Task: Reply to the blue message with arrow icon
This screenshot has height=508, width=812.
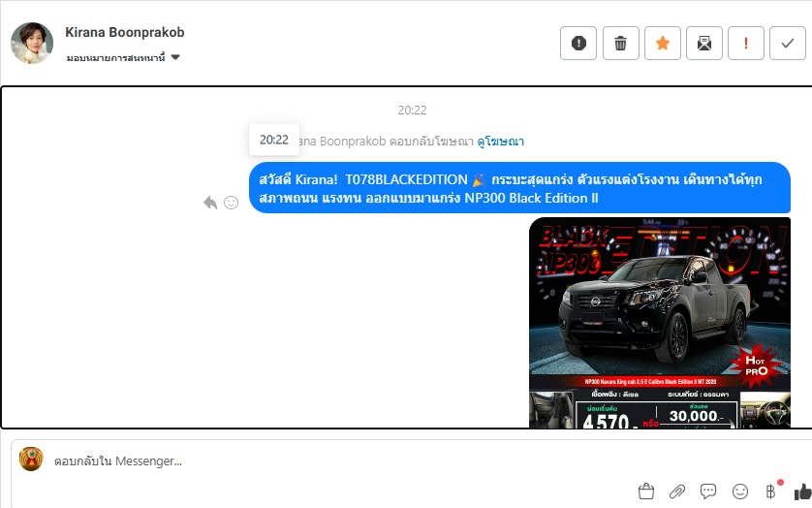Action: point(209,203)
